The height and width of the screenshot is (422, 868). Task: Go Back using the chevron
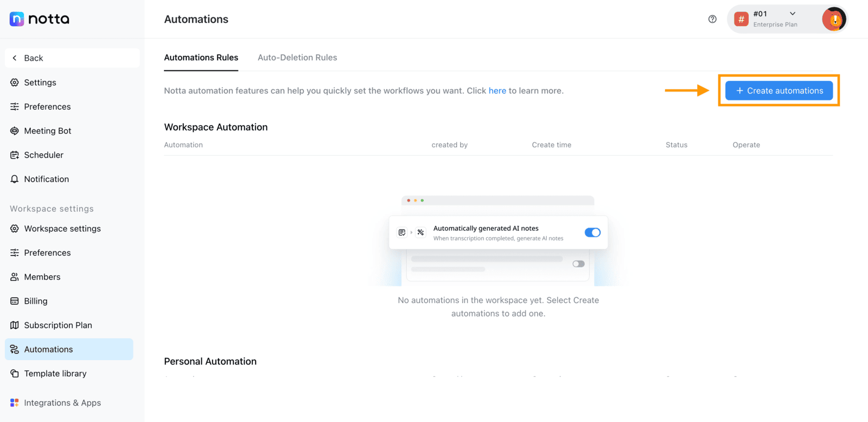point(15,58)
